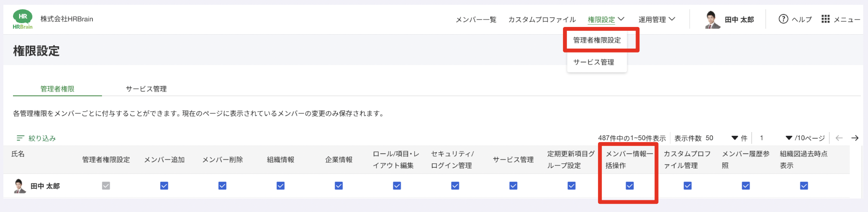Expand 運用管理 dropdown menu
This screenshot has height=212, width=868.
click(x=657, y=19)
